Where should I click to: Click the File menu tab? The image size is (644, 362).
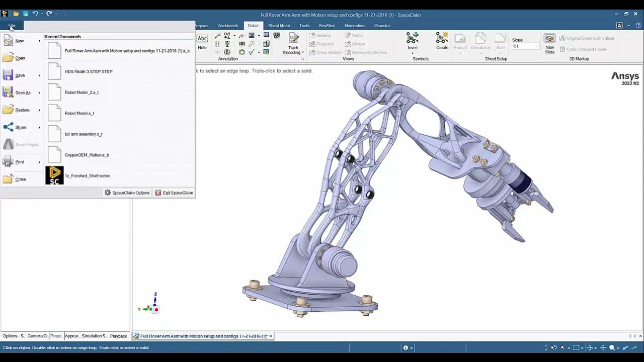12,26
